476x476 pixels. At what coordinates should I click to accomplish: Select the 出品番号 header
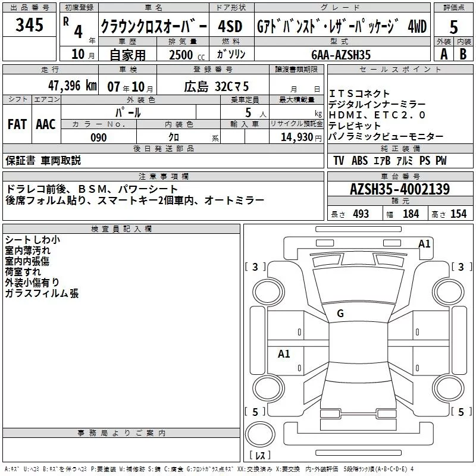(29, 7)
